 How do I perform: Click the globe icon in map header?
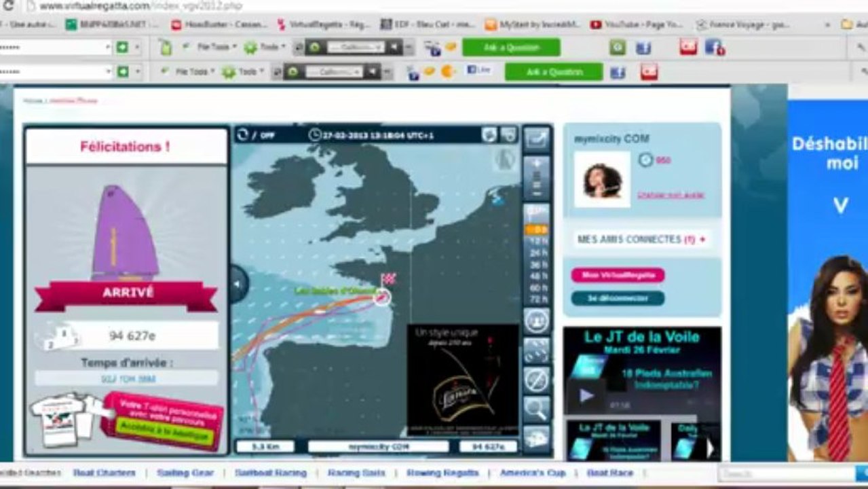click(489, 134)
